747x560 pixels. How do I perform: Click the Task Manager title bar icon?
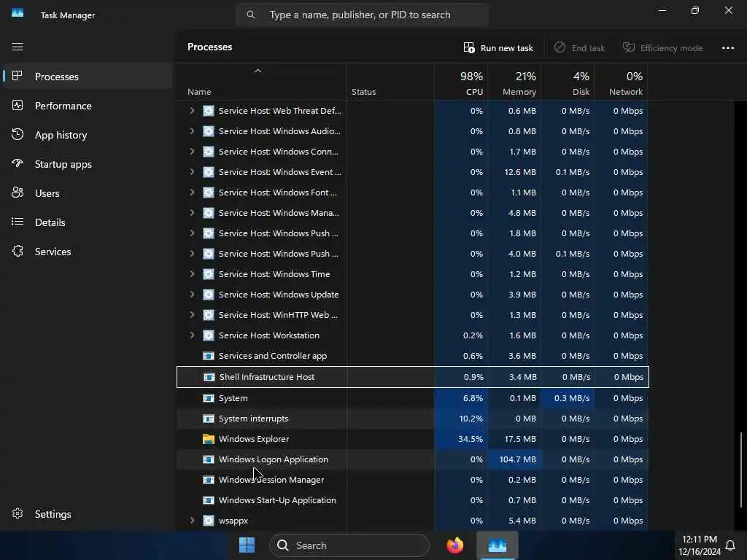[x=18, y=13]
